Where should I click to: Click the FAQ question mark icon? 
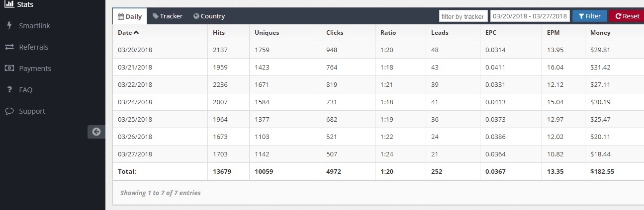point(9,90)
